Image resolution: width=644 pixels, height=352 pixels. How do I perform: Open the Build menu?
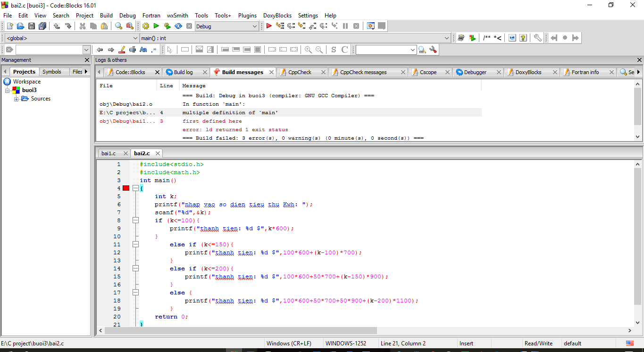(x=106, y=16)
